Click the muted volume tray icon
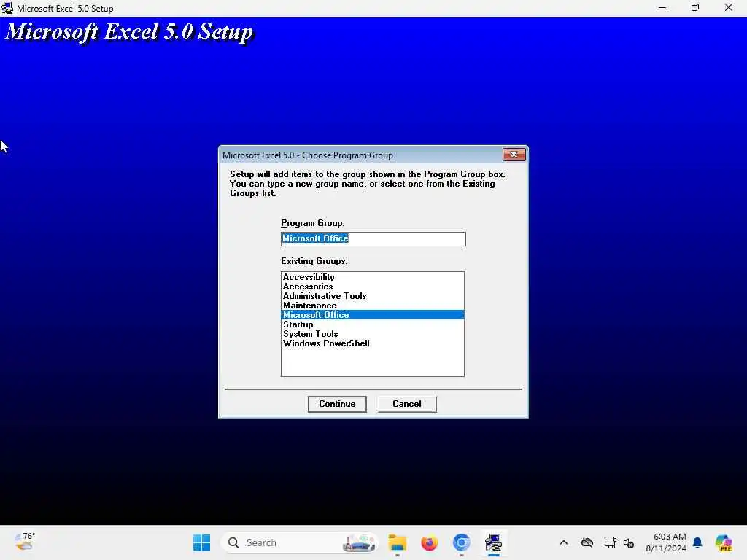Viewport: 747px width, 560px height. [x=629, y=542]
